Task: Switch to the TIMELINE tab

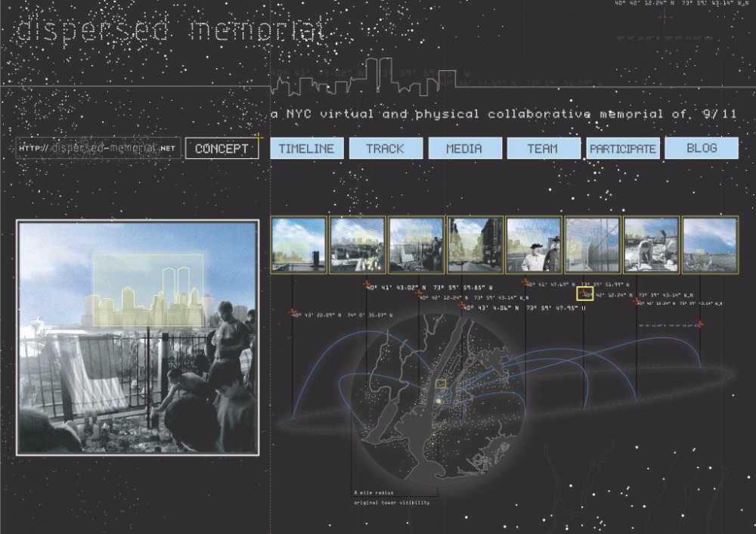Action: click(307, 148)
